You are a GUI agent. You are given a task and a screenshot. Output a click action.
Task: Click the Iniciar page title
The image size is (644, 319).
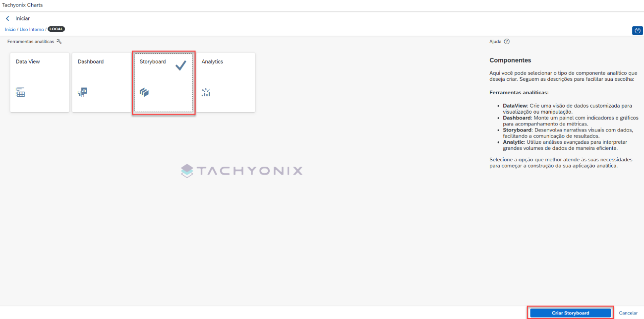[x=23, y=18]
